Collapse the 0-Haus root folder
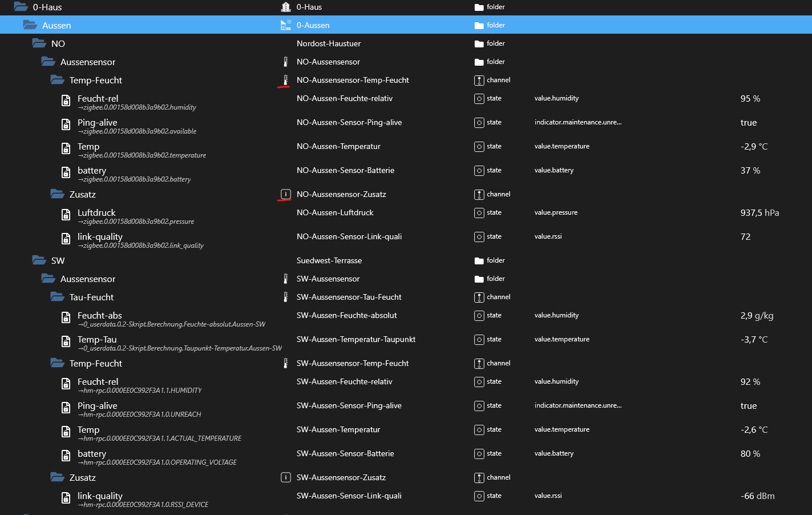 coord(21,7)
